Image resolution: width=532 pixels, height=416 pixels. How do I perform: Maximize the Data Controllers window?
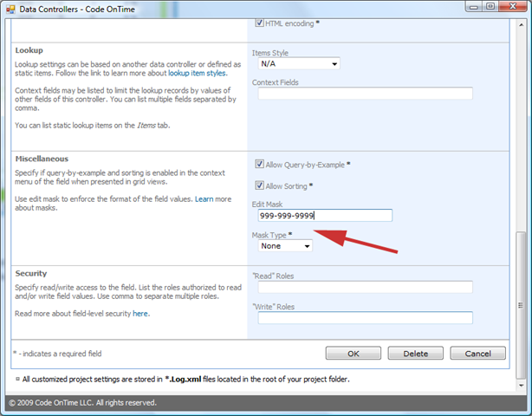pyautogui.click(x=490, y=6)
